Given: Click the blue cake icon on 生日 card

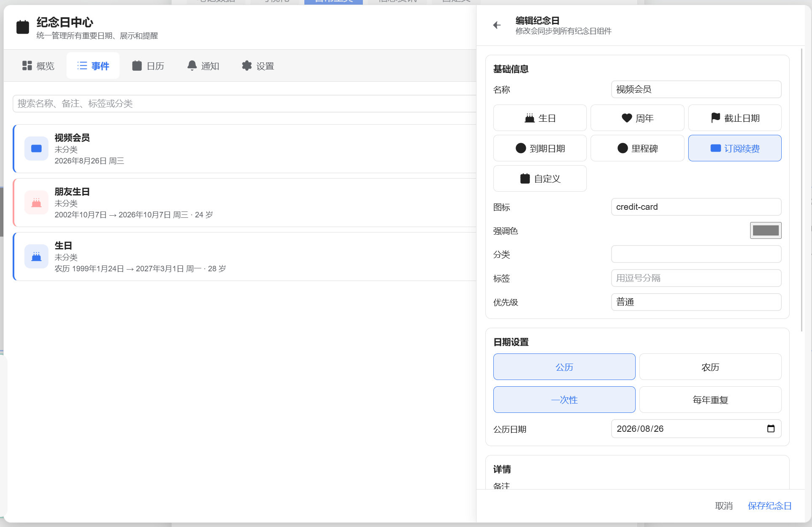Looking at the screenshot, I should coord(37,257).
